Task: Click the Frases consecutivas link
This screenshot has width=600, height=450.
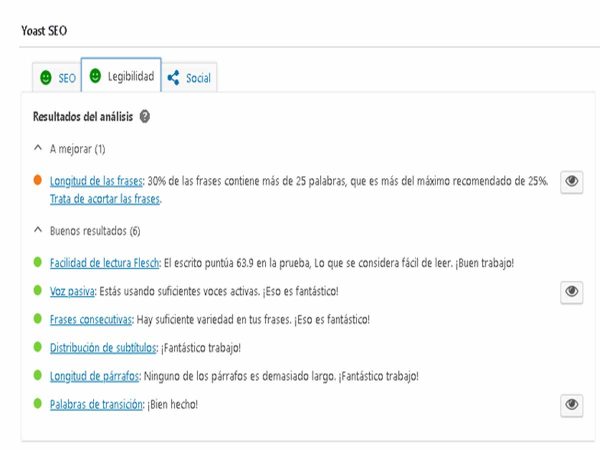Action: [x=90, y=320]
